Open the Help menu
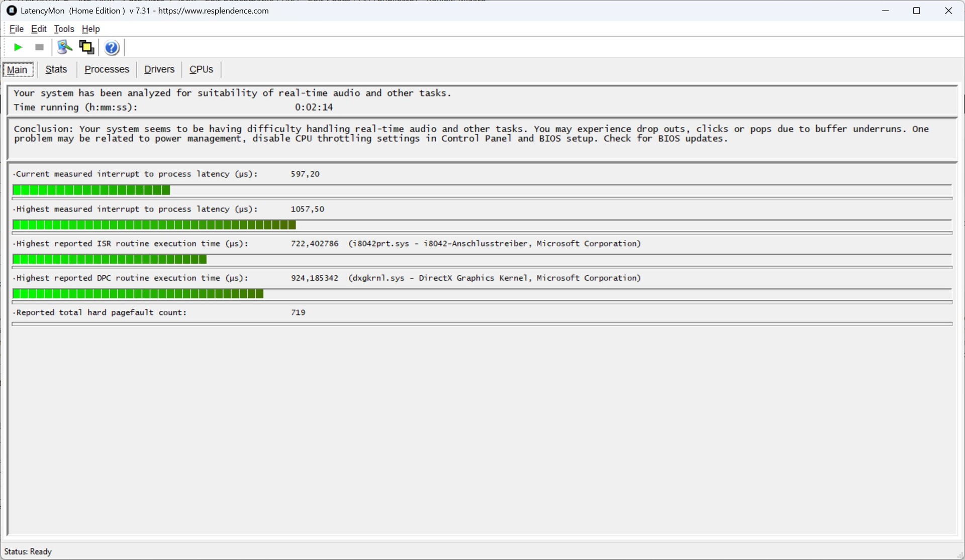Image resolution: width=965 pixels, height=560 pixels. tap(90, 29)
